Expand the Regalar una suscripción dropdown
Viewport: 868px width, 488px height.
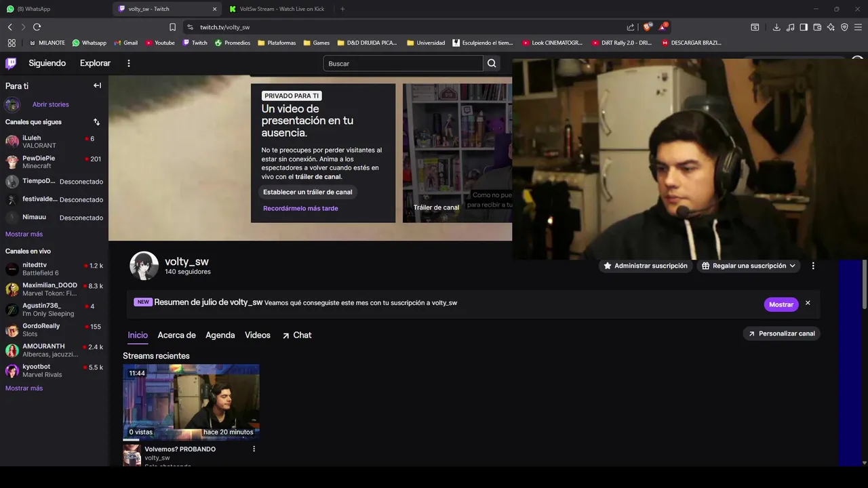click(749, 266)
